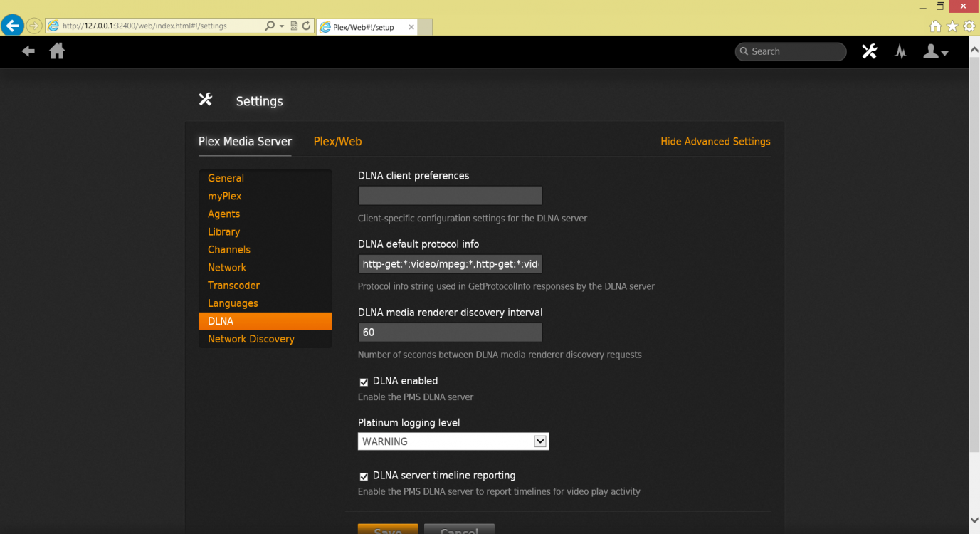Click the Save button

pyautogui.click(x=388, y=529)
